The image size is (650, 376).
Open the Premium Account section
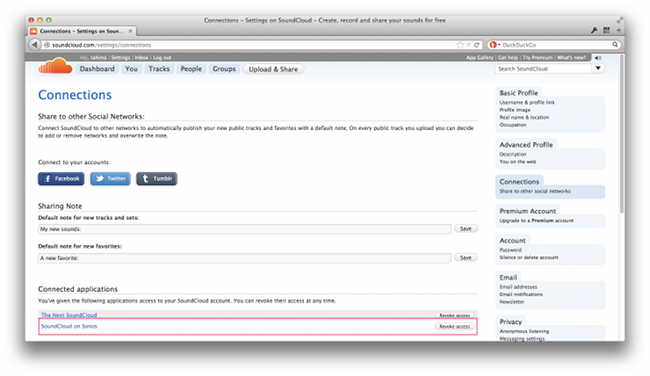click(x=528, y=211)
